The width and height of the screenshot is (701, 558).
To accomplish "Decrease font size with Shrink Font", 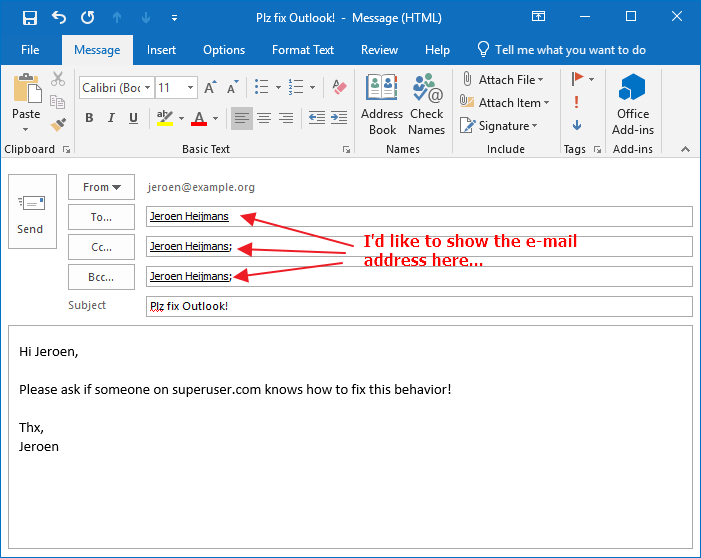I will [x=232, y=88].
